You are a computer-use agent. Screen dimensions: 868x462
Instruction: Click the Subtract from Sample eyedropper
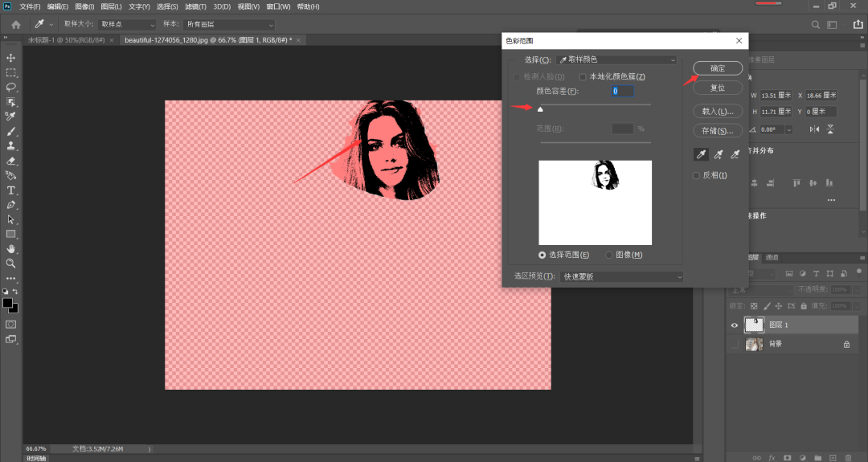[x=734, y=154]
